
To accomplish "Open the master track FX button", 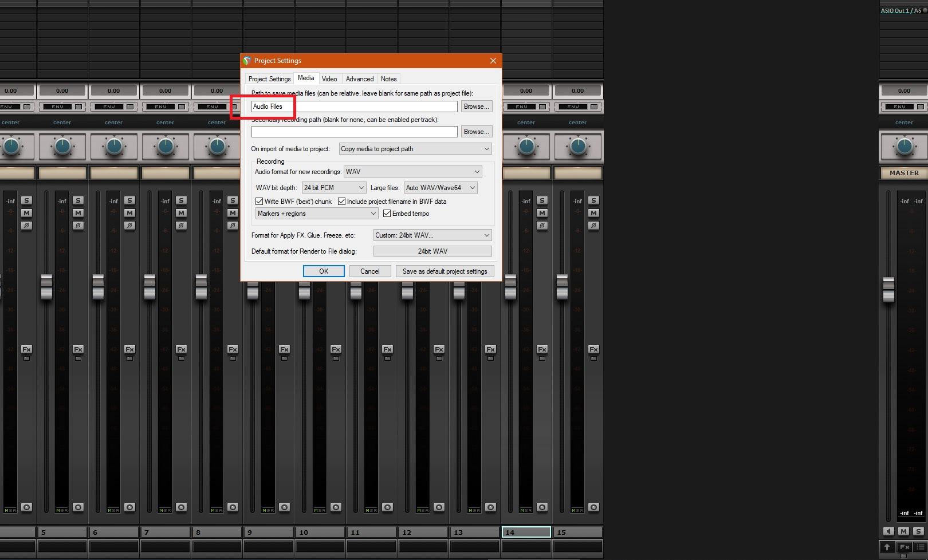I will point(904,547).
